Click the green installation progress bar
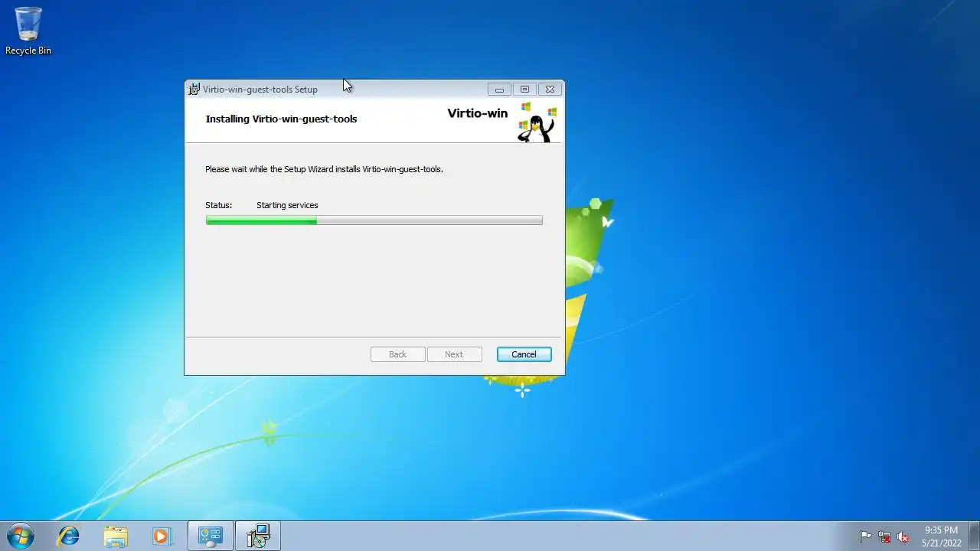The width and height of the screenshot is (980, 551). pyautogui.click(x=374, y=220)
